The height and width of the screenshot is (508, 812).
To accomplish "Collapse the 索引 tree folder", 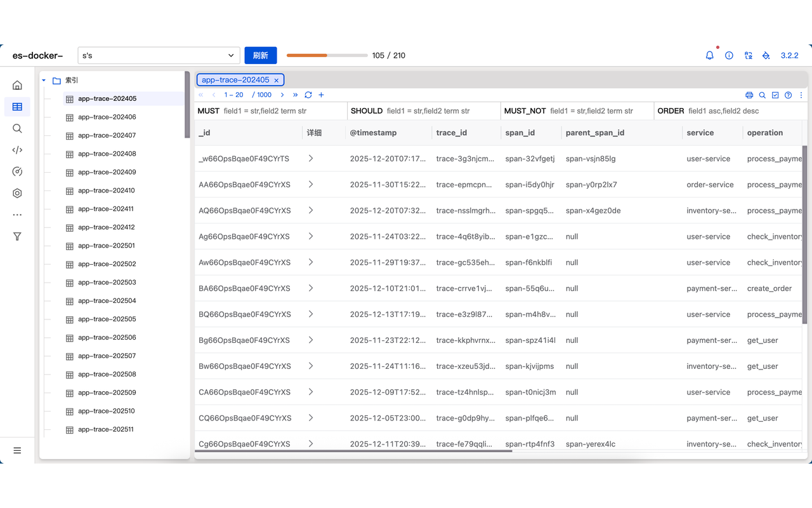I will pos(44,80).
